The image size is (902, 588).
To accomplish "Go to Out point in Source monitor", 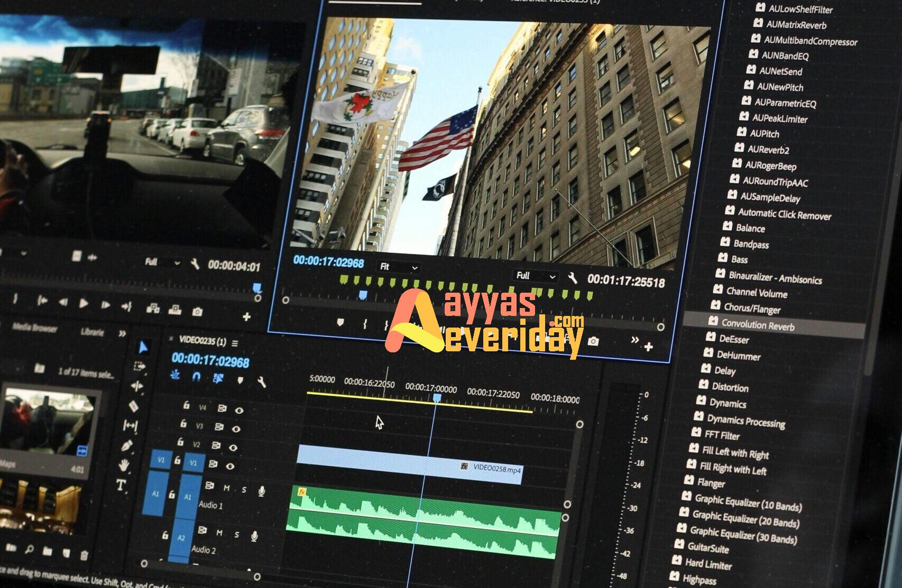I will tap(126, 306).
